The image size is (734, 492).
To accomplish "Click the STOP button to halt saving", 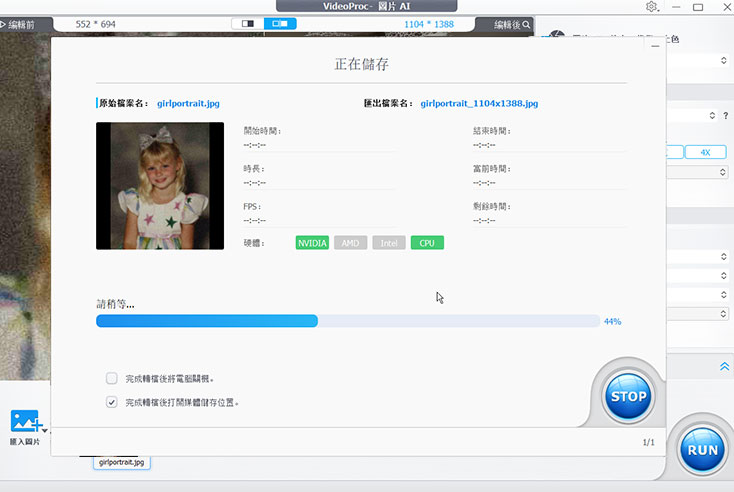I will pos(628,396).
